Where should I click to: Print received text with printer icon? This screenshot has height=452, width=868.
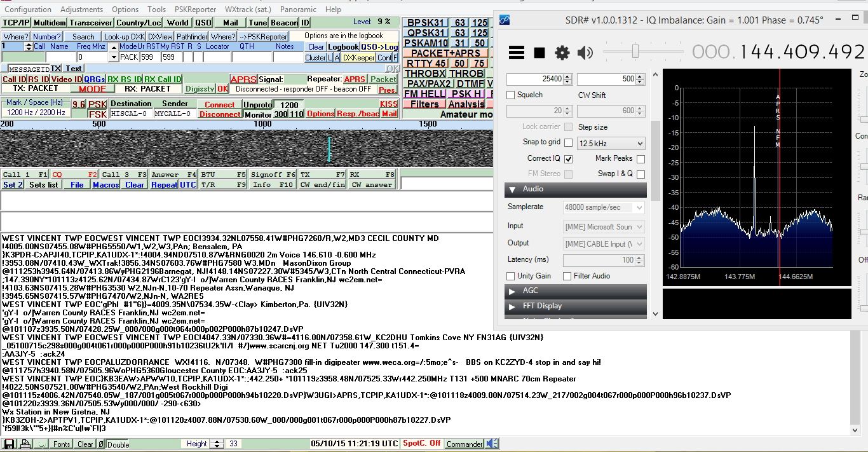24,444
